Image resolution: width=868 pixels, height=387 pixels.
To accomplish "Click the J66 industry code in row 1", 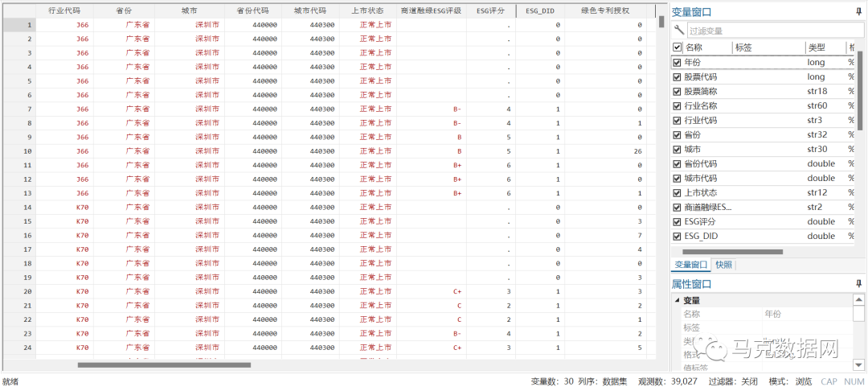I will [65, 25].
